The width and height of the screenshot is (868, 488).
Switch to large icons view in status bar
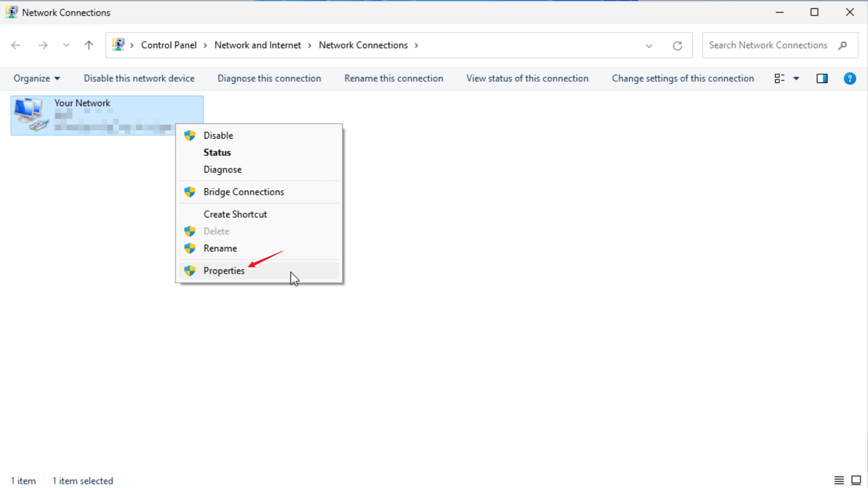856,480
